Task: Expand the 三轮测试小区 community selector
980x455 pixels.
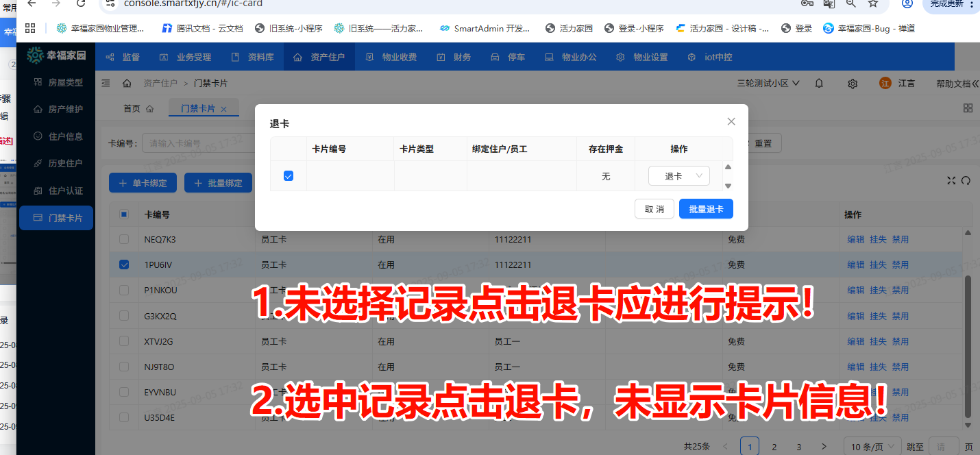Action: (768, 83)
